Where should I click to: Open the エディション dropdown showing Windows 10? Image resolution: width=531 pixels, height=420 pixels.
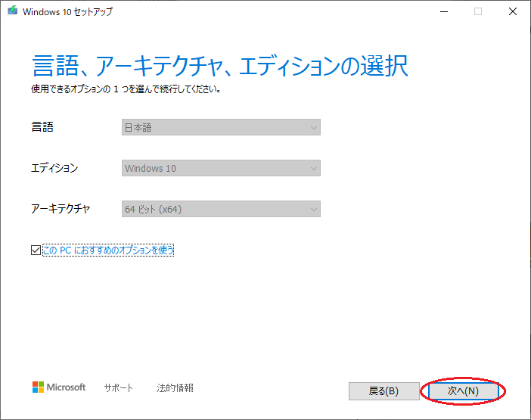(x=221, y=168)
